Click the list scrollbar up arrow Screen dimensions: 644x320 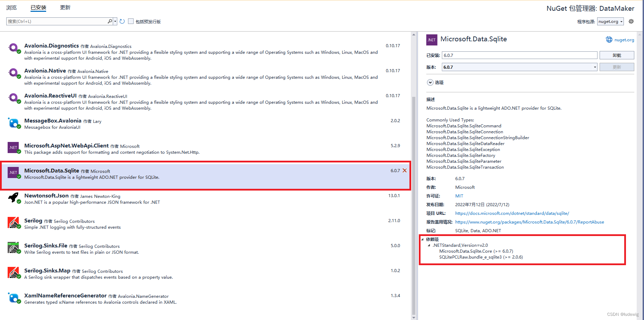pos(414,34)
